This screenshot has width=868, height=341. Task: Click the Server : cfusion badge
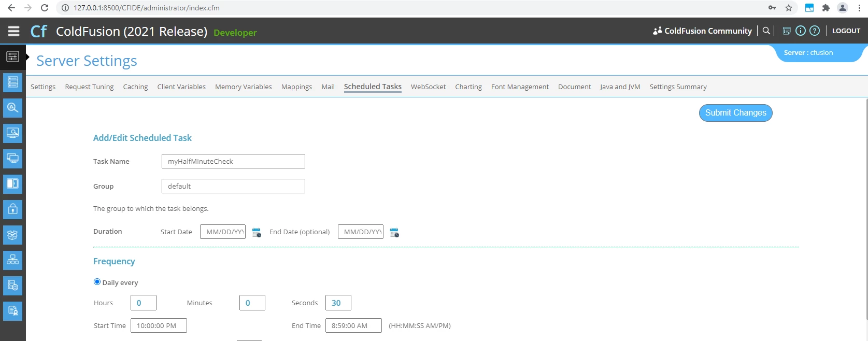818,53
